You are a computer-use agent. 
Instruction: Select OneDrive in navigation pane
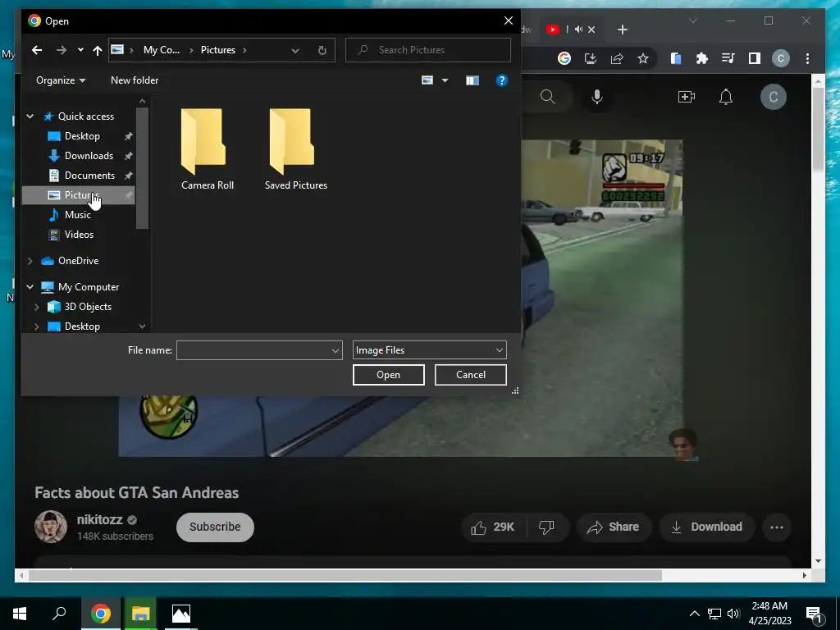78,261
